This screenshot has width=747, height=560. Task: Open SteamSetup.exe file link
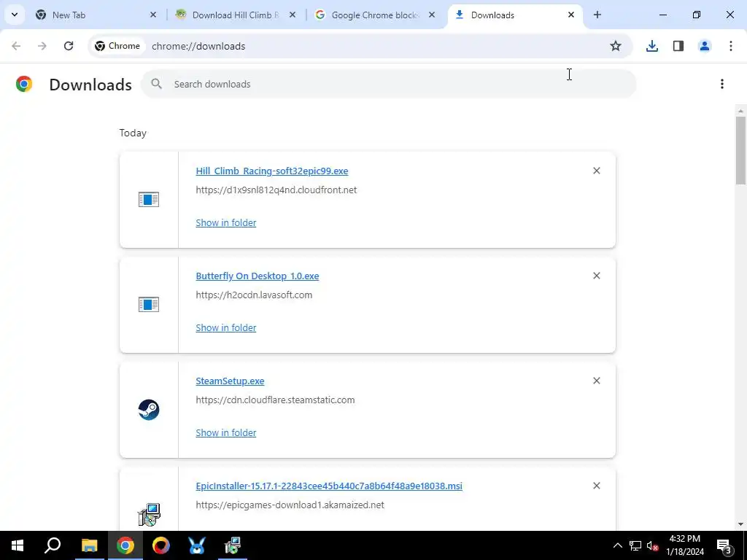[x=230, y=381]
